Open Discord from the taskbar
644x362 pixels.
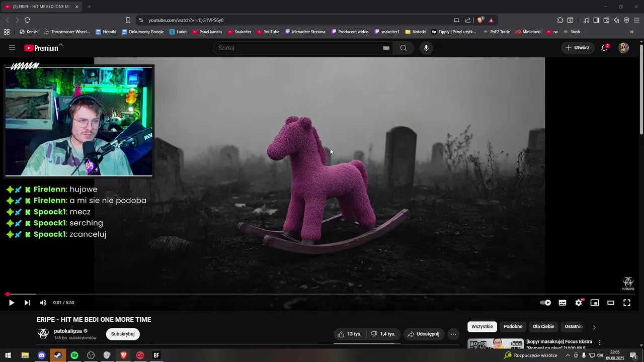(41, 355)
